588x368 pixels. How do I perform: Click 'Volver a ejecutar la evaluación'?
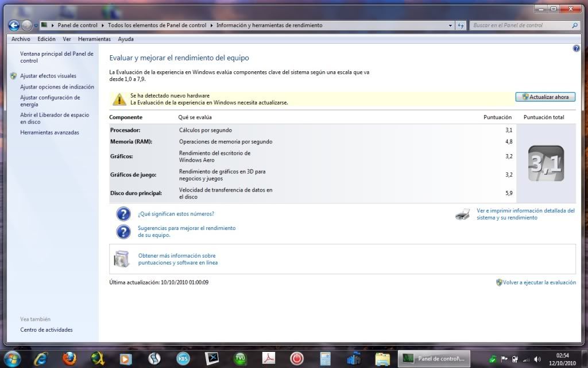(x=539, y=282)
